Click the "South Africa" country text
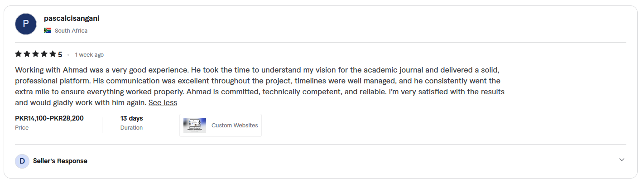The height and width of the screenshot is (184, 644). (x=71, y=31)
